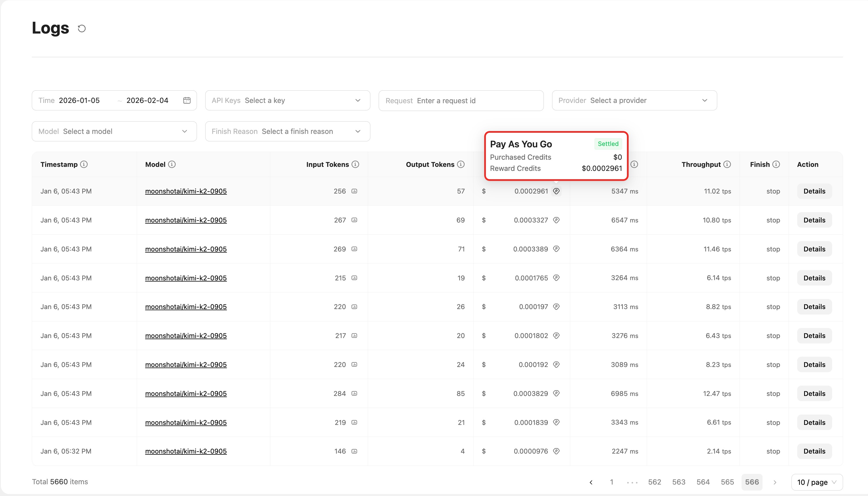
Task: Click the refresh icon beside Logs
Action: [82, 29]
